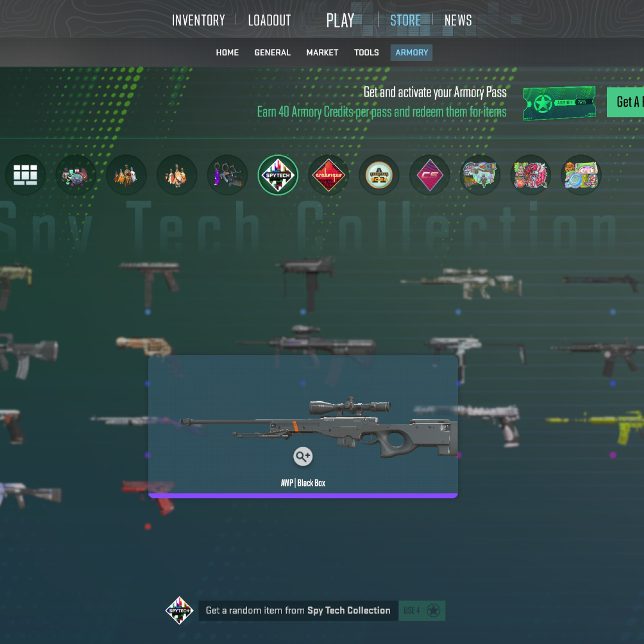Image resolution: width=644 pixels, height=644 pixels.
Task: Click the star credit icon on USE 4
Action: tap(434, 611)
